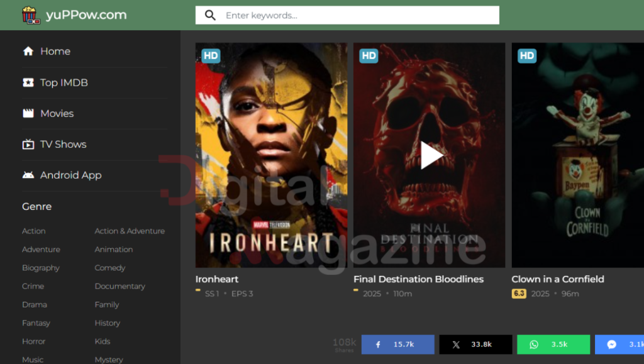This screenshot has width=644, height=364.
Task: Select the Action & Adventure genre
Action: coord(130,231)
